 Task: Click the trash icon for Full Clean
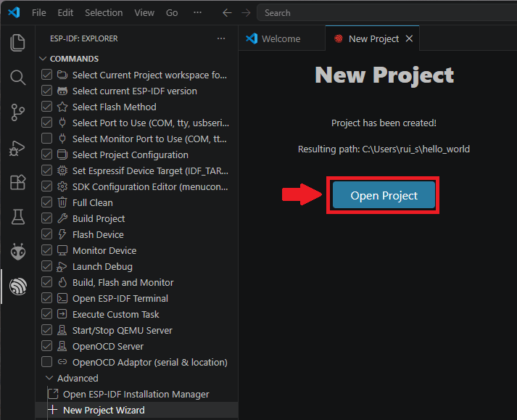pyautogui.click(x=62, y=202)
